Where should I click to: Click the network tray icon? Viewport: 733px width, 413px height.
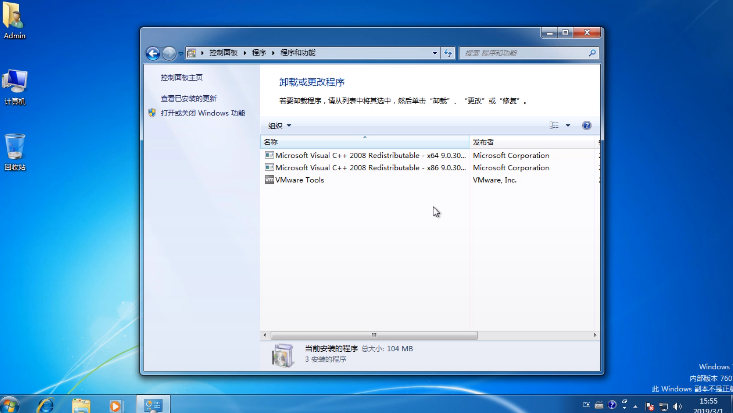(663, 406)
